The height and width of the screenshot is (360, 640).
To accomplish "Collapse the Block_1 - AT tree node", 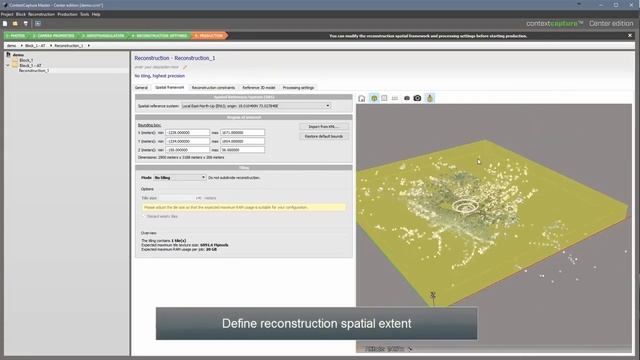I will pos(8,65).
